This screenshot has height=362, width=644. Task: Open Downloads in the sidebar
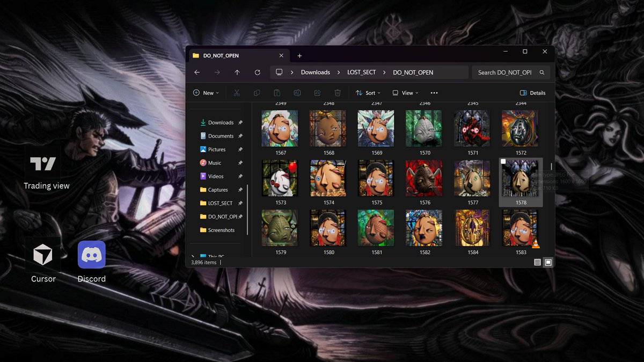221,122
